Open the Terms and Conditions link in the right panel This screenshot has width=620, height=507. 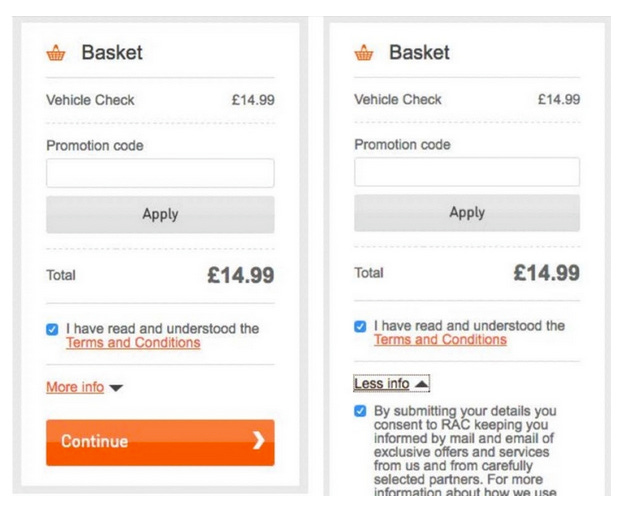(440, 340)
